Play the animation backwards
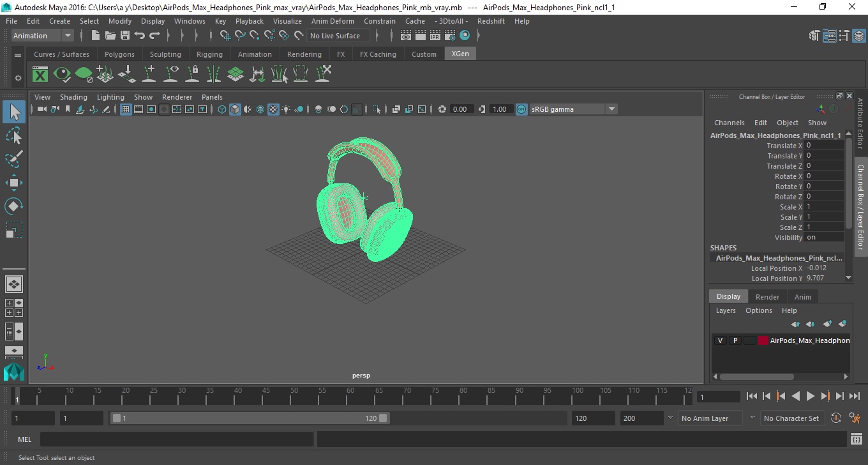The width and height of the screenshot is (868, 465). (x=796, y=396)
